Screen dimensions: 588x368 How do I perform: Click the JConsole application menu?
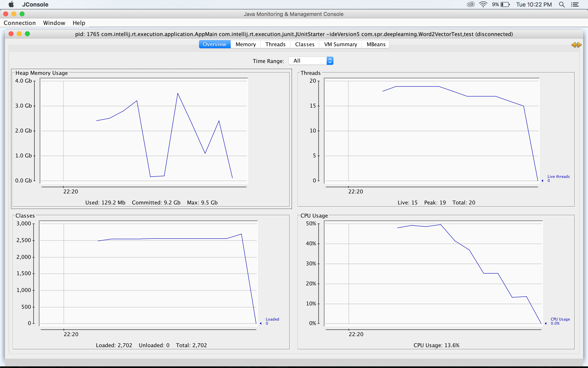35,4
